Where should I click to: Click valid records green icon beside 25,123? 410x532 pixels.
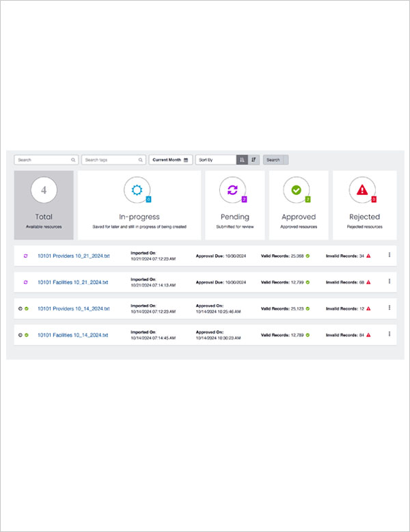(307, 309)
